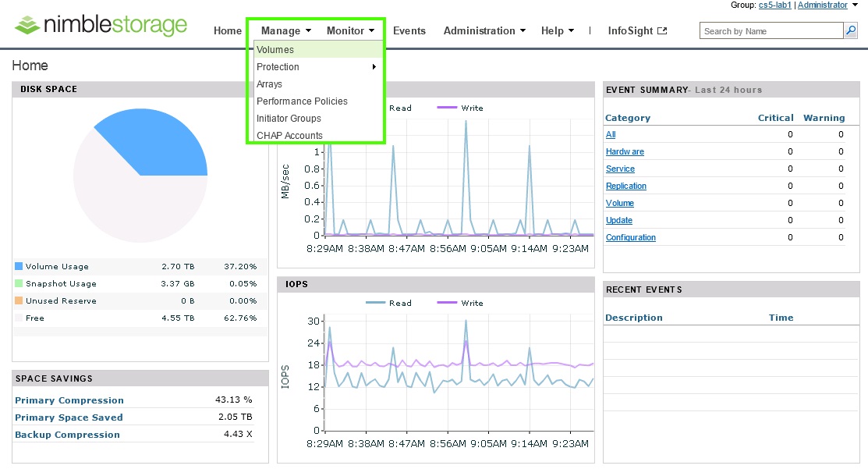Click the Replication events link
Screen dimensions: 868x469
[626, 186]
